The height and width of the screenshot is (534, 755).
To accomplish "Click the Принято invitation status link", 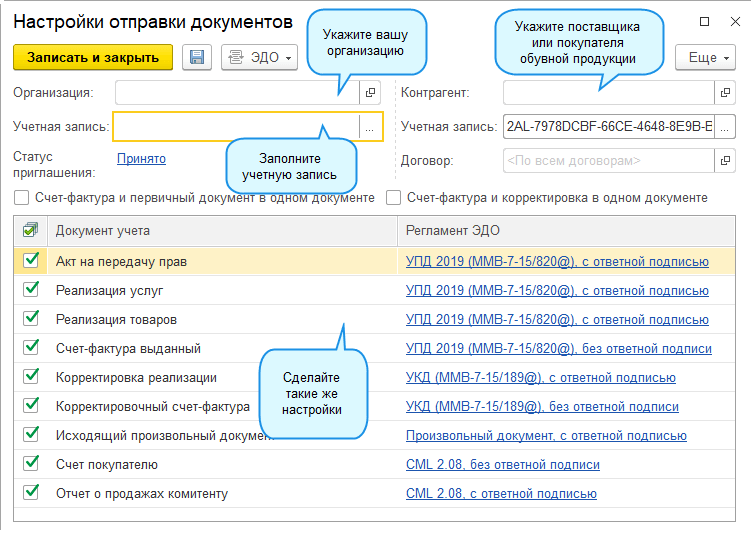I will click(141, 158).
